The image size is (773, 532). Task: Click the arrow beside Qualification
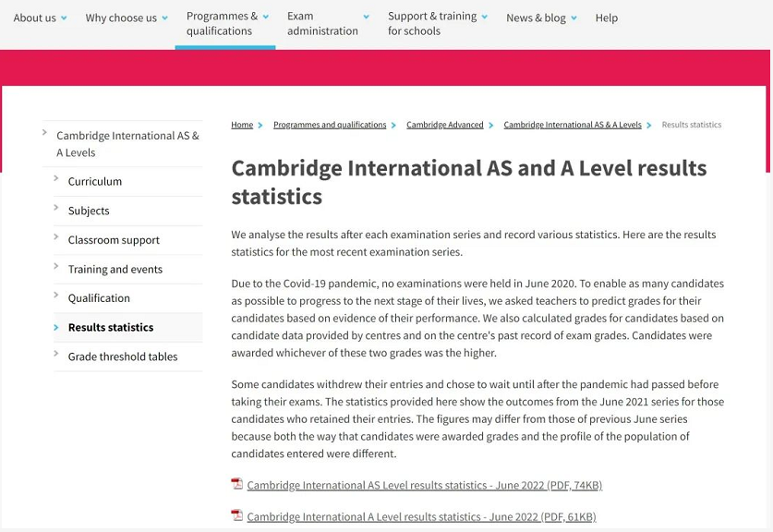(x=56, y=296)
